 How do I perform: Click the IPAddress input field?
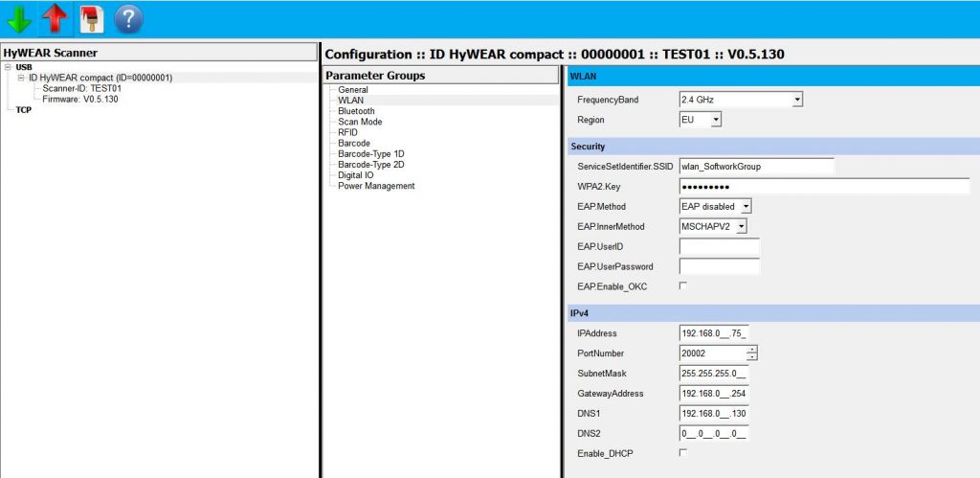714,333
